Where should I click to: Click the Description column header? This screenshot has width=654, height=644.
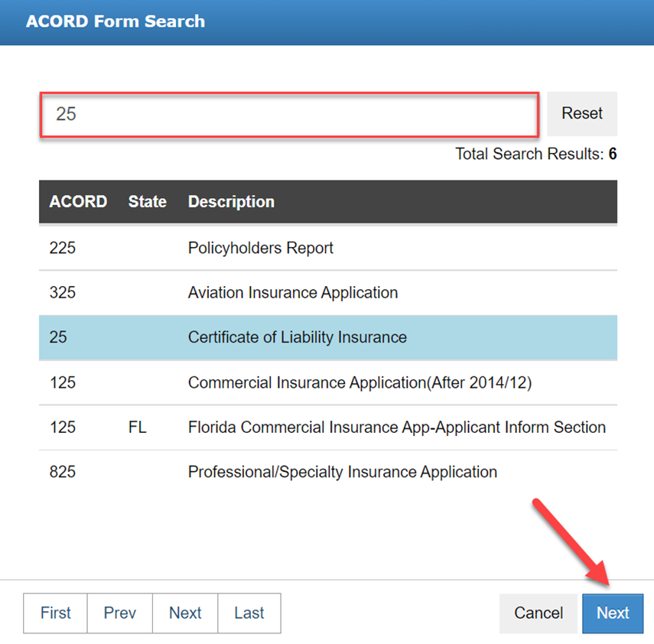pyautogui.click(x=231, y=202)
